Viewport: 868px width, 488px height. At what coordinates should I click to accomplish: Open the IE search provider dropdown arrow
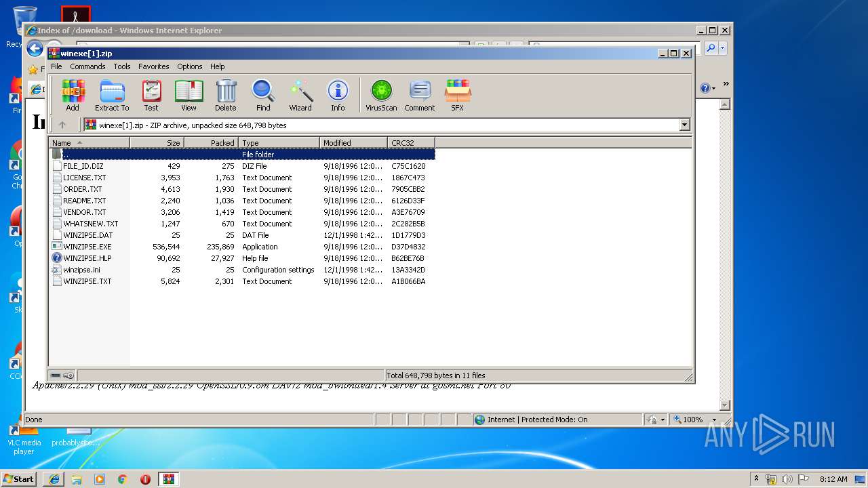point(723,48)
